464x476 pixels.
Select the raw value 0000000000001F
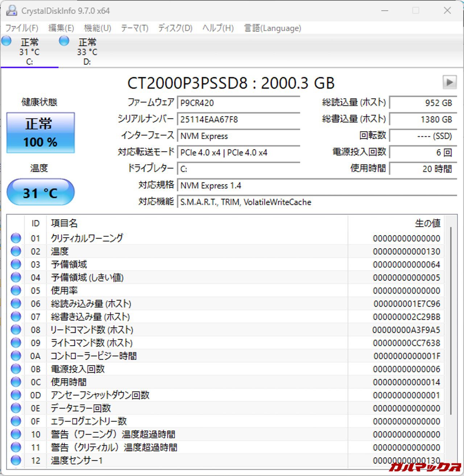coord(407,356)
